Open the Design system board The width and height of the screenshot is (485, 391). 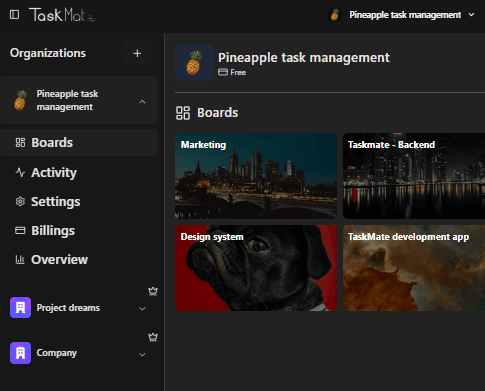[x=256, y=268]
